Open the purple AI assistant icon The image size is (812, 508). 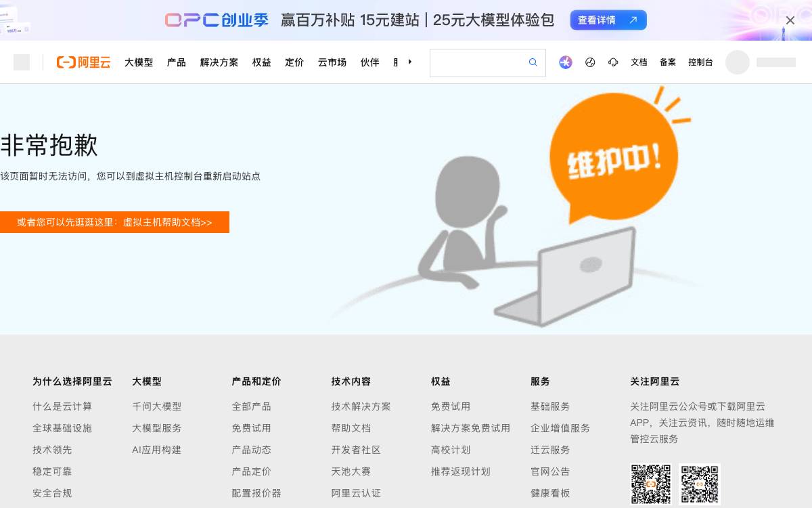click(566, 62)
